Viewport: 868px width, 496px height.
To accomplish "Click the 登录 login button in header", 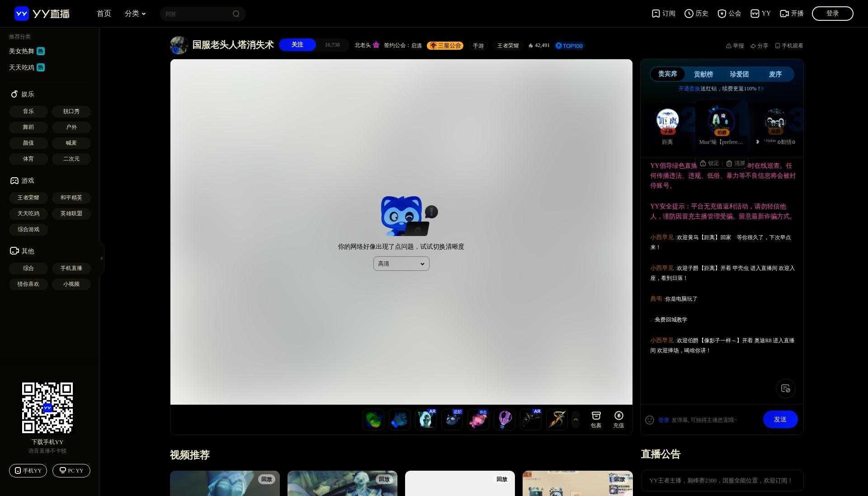I will coord(833,14).
